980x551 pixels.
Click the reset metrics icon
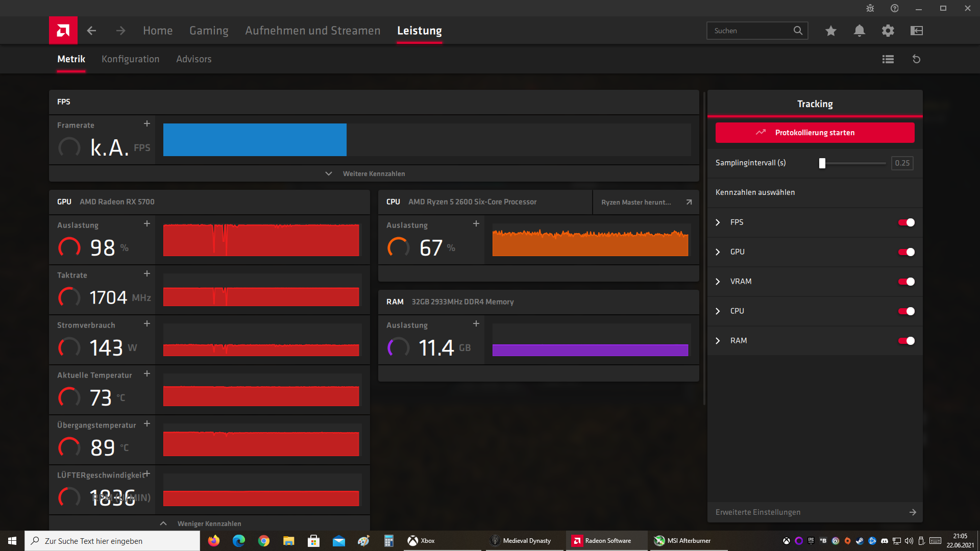[917, 59]
